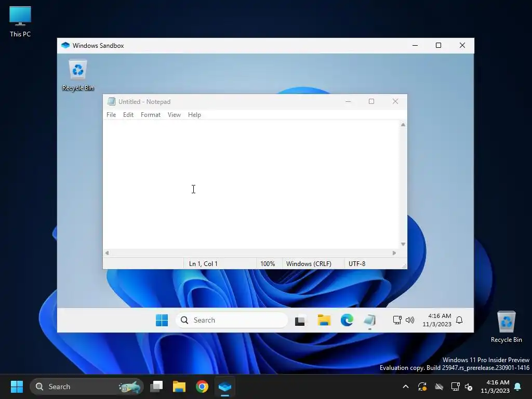Click Notepad's horizontal scrollbar right arrow
This screenshot has width=532, height=399.
pyautogui.click(x=394, y=253)
